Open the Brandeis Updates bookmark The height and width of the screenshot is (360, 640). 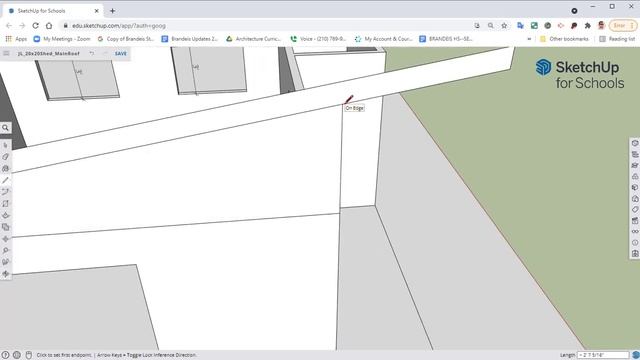tap(190, 39)
